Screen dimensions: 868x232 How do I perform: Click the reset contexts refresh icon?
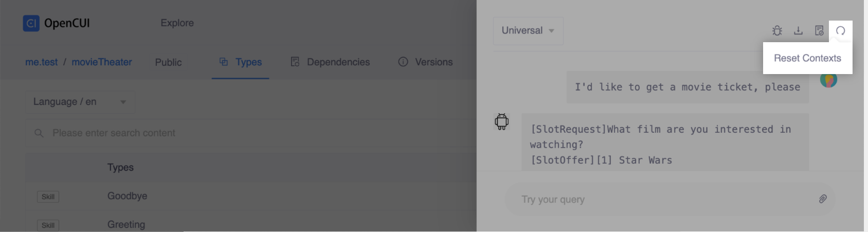(841, 31)
